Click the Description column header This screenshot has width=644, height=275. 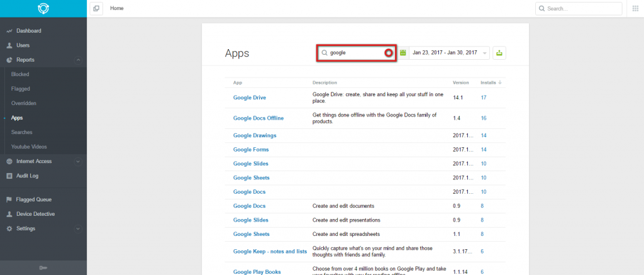[x=325, y=82]
